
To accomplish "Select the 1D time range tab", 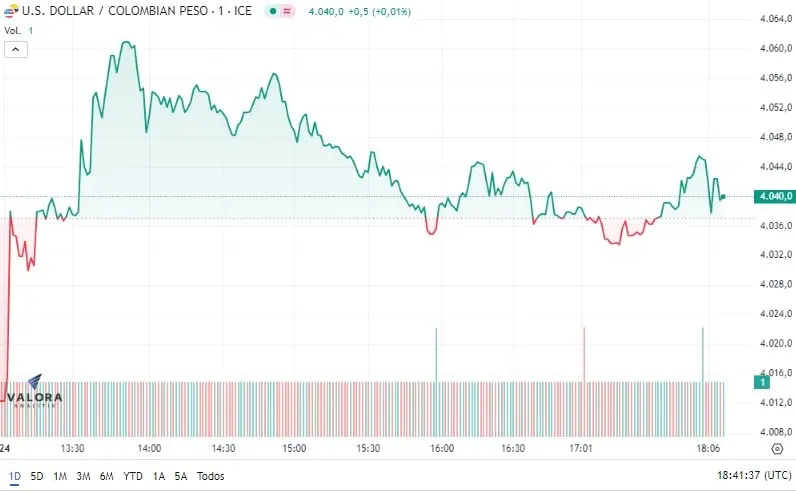I will click(x=15, y=476).
